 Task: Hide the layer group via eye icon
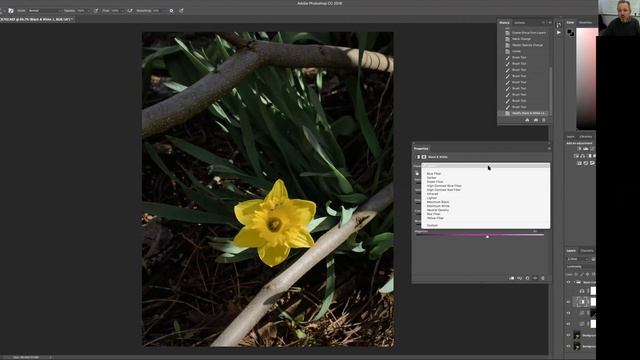pyautogui.click(x=568, y=282)
